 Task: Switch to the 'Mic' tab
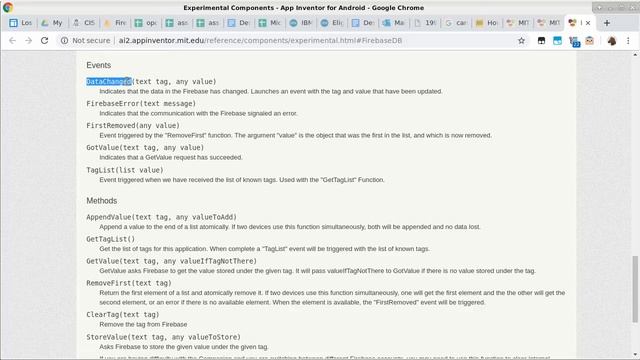[270, 23]
